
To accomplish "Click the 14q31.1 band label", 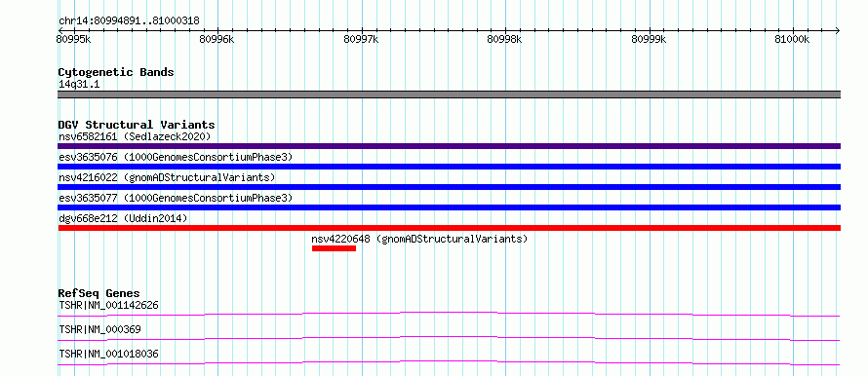I will point(79,85).
